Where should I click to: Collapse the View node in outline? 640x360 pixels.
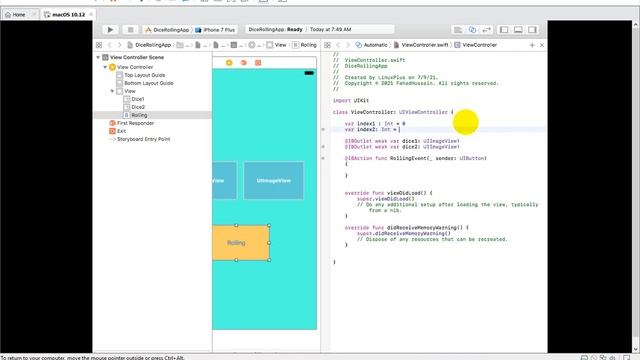pos(112,91)
